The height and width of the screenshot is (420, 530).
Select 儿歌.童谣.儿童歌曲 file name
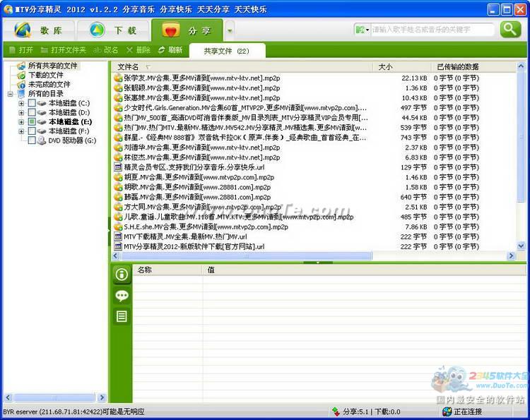[x=239, y=217]
